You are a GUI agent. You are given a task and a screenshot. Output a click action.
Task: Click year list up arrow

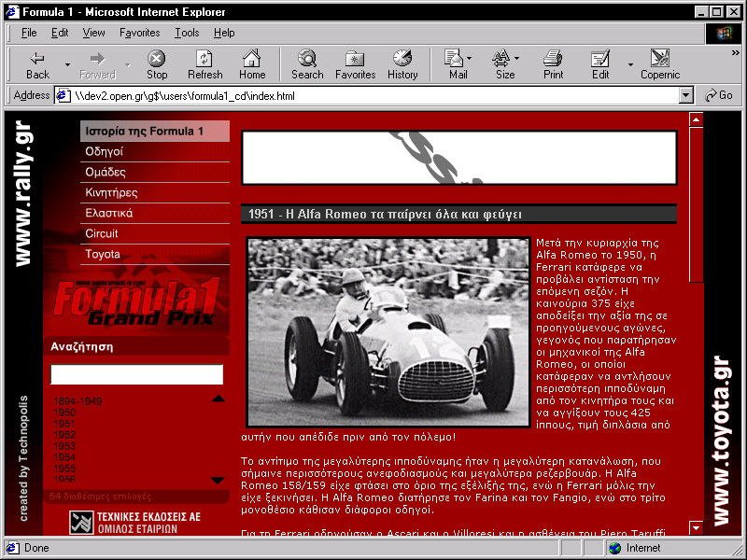(218, 399)
